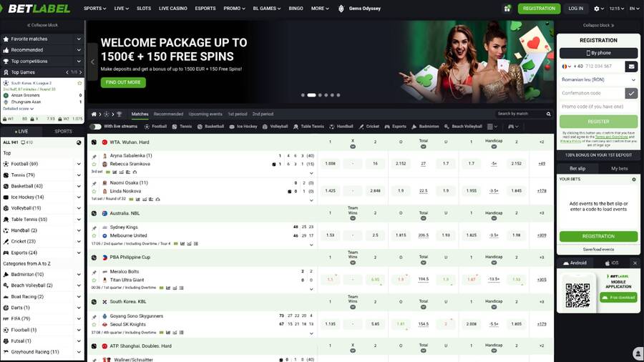Favorite the South Korea K League 2 game
644x362 pixels.
click(79, 83)
